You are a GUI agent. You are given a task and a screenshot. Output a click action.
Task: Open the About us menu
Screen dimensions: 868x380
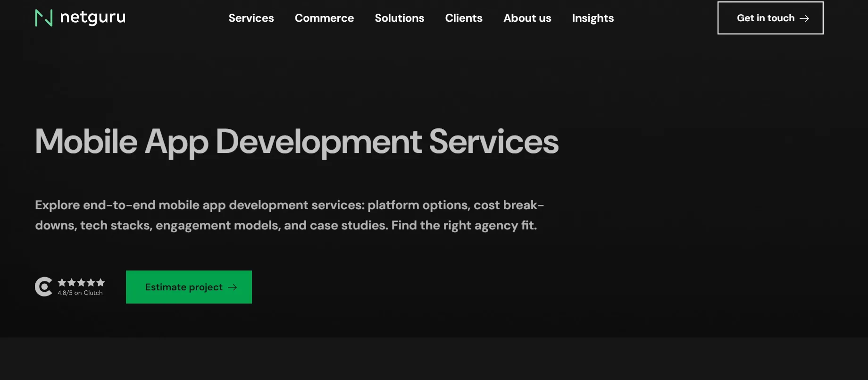pos(527,18)
